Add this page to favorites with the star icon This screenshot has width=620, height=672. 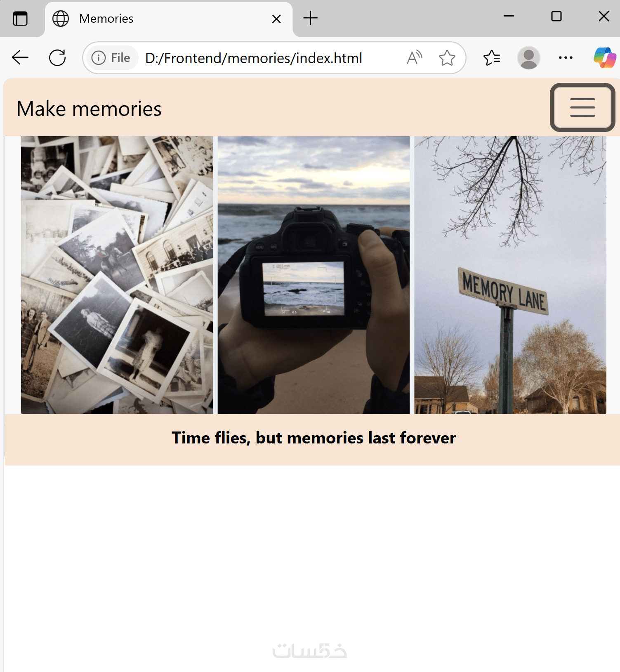(447, 58)
